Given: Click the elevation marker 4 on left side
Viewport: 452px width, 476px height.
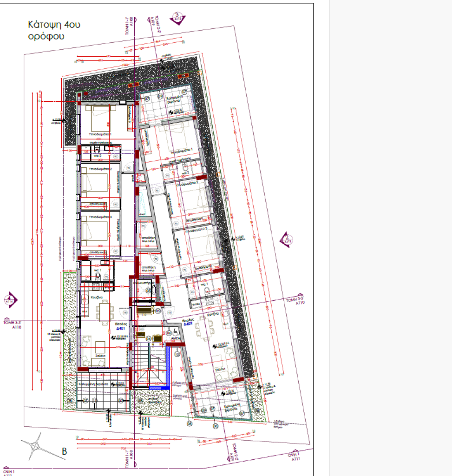Looking at the screenshot, I should [10, 300].
